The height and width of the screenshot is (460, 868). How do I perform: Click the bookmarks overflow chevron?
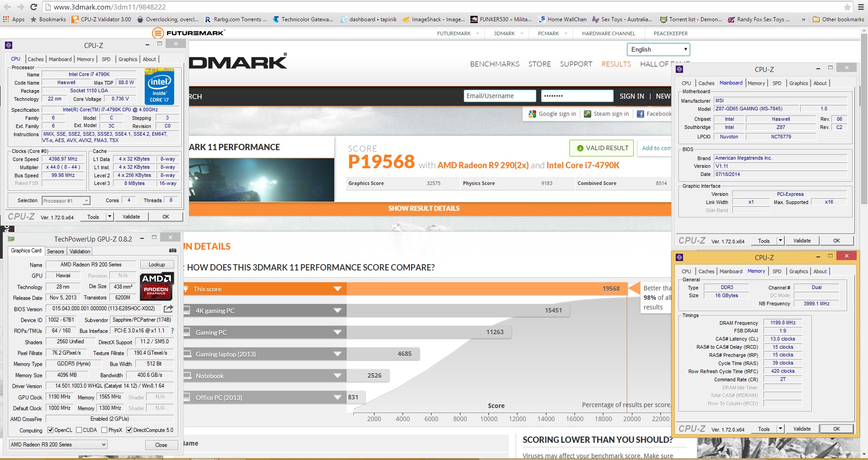point(803,19)
